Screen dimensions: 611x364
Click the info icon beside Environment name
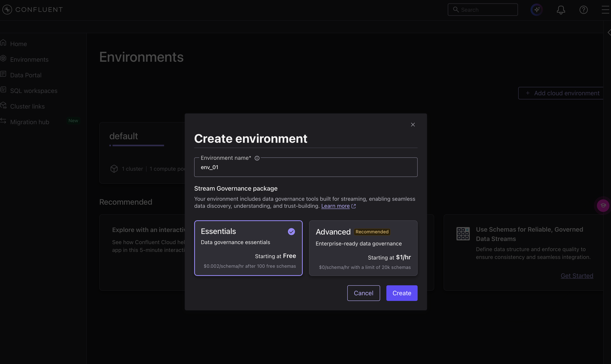coord(257,158)
